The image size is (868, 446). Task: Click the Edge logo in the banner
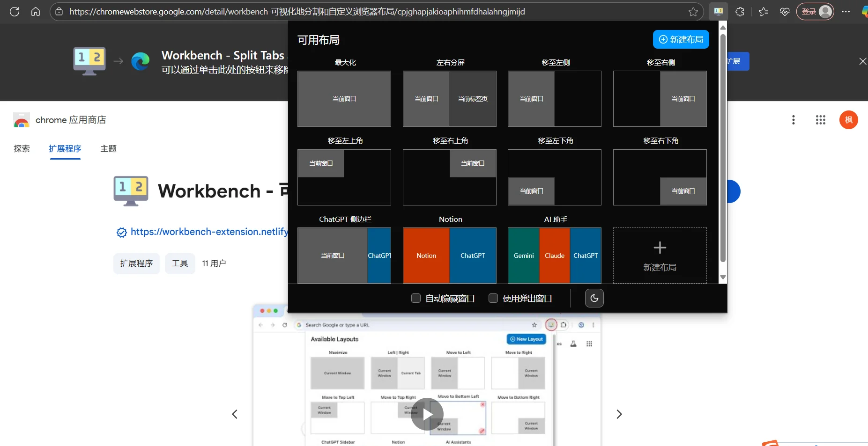pos(140,61)
